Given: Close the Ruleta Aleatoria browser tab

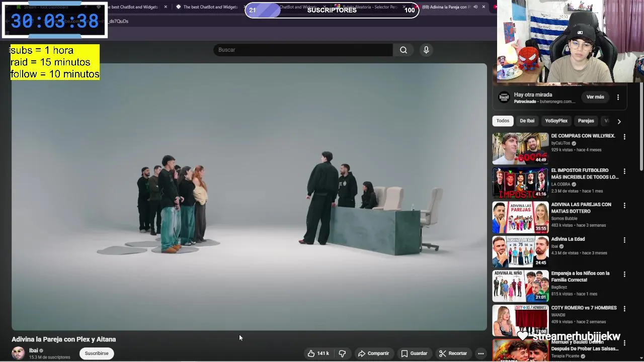Looking at the screenshot, I should click(x=404, y=7).
